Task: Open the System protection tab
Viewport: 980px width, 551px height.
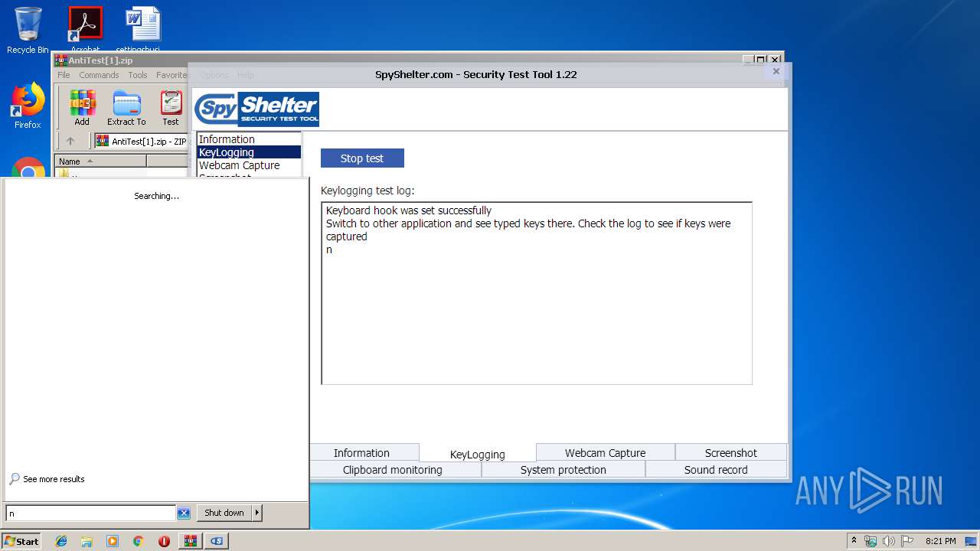Action: pos(563,470)
